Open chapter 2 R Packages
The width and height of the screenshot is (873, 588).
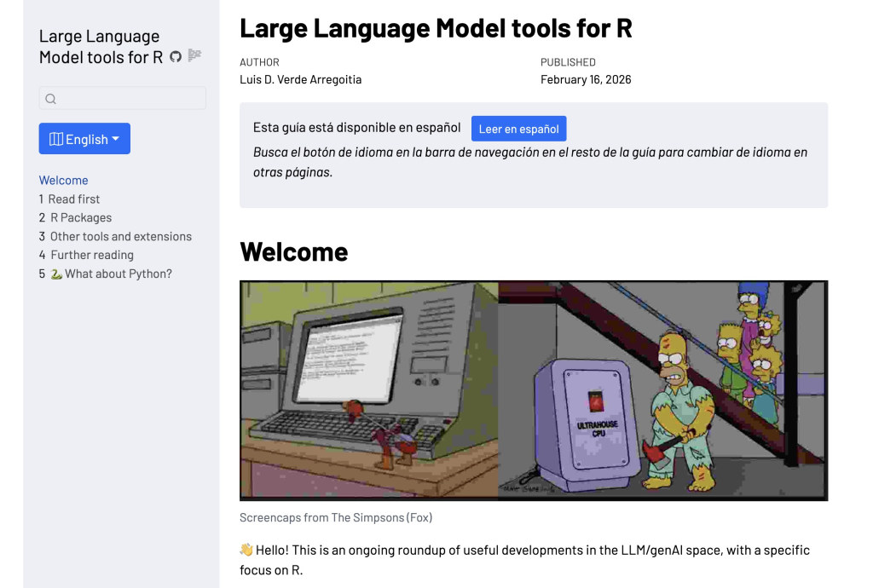pos(75,217)
